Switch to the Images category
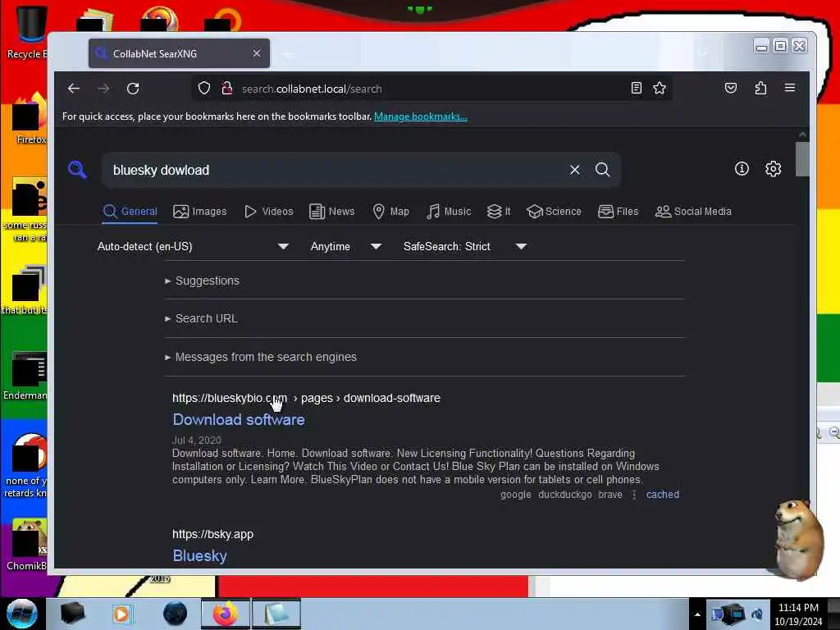The width and height of the screenshot is (840, 630). coord(200,212)
